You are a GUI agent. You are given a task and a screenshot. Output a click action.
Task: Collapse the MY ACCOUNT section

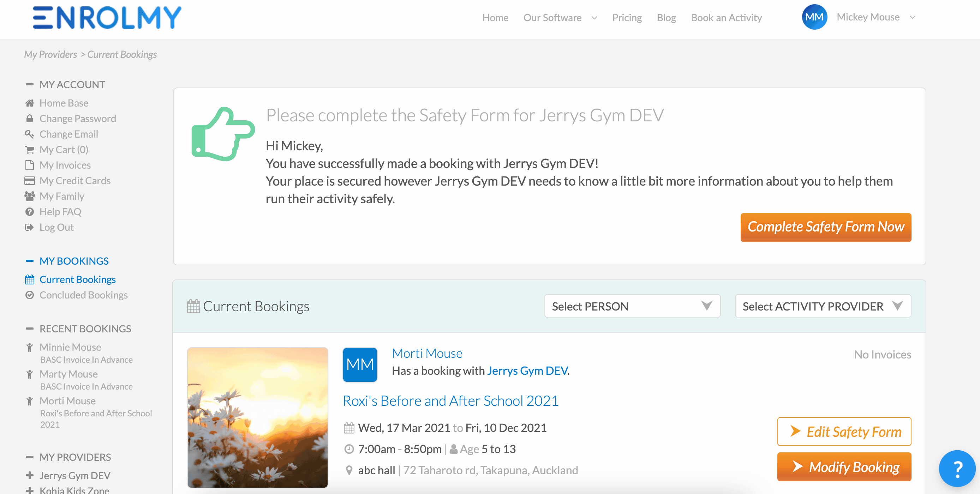coord(29,84)
